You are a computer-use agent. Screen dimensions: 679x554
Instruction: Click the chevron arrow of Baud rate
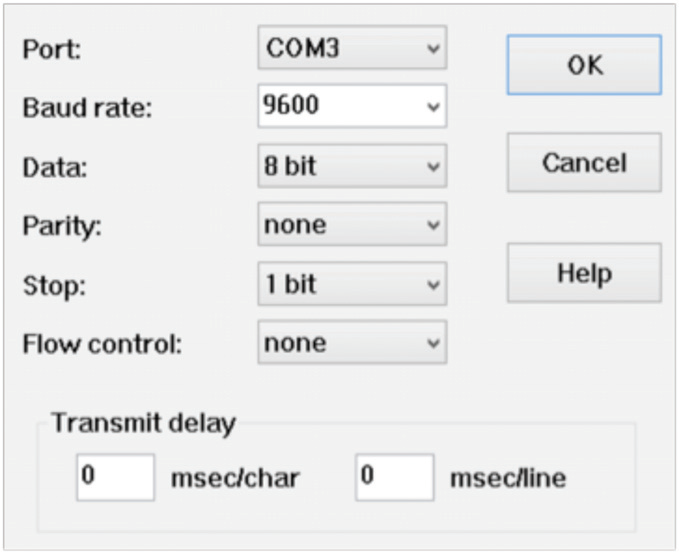pos(433,107)
